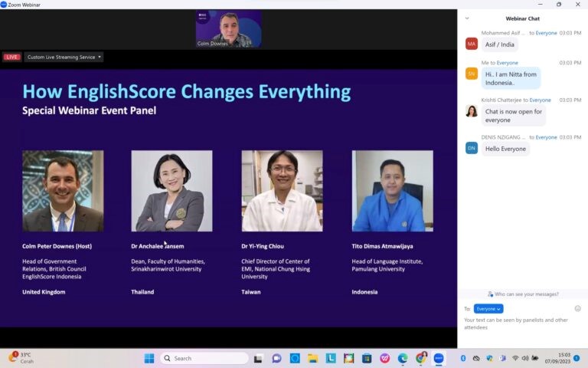Click 'Everyone' link in 'Me to Everyone' header
Screen dimensions: 588x368
[507, 63]
